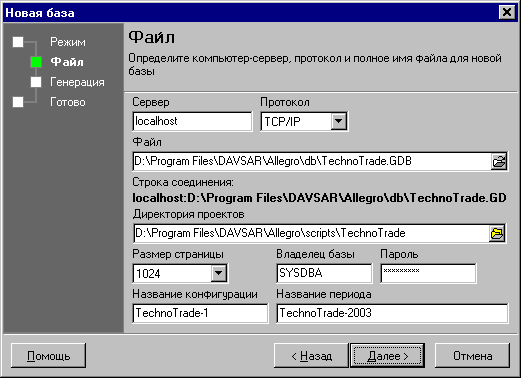
Task: Expand the Размер страницы 1024 dropdown
Action: tap(218, 273)
